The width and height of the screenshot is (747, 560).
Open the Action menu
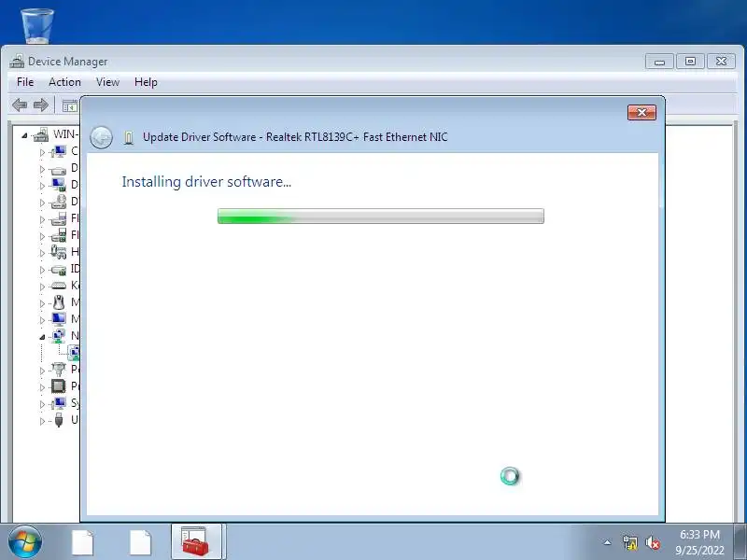(64, 82)
